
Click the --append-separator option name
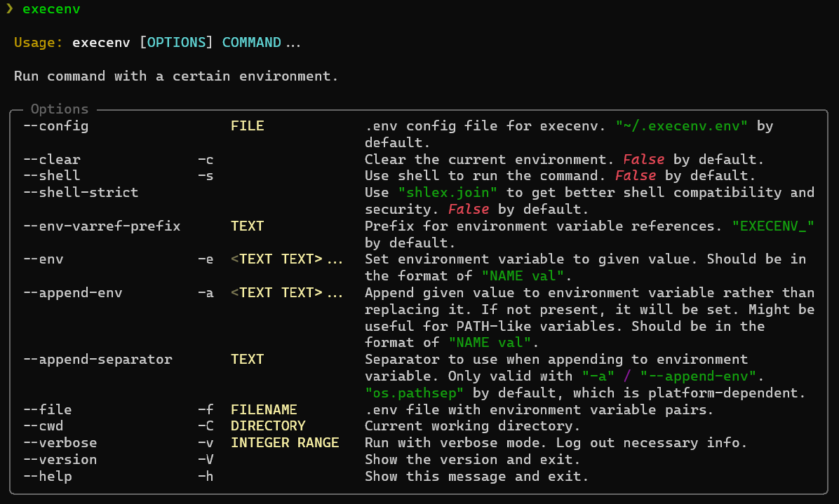click(x=98, y=359)
